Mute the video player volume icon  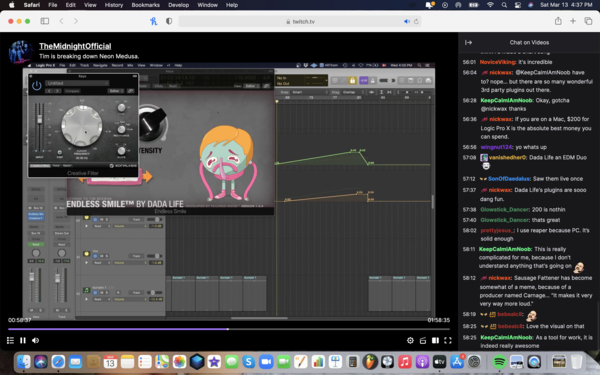pos(36,340)
